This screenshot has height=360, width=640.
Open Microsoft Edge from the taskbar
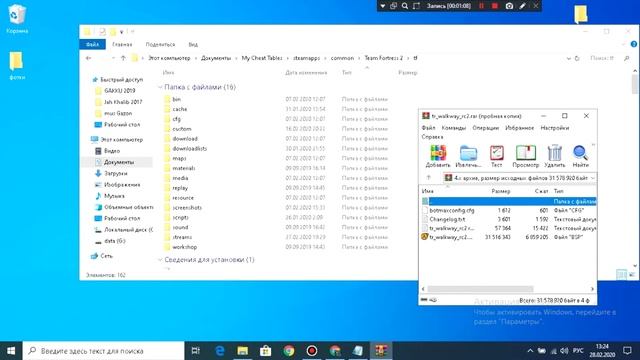pos(220,351)
